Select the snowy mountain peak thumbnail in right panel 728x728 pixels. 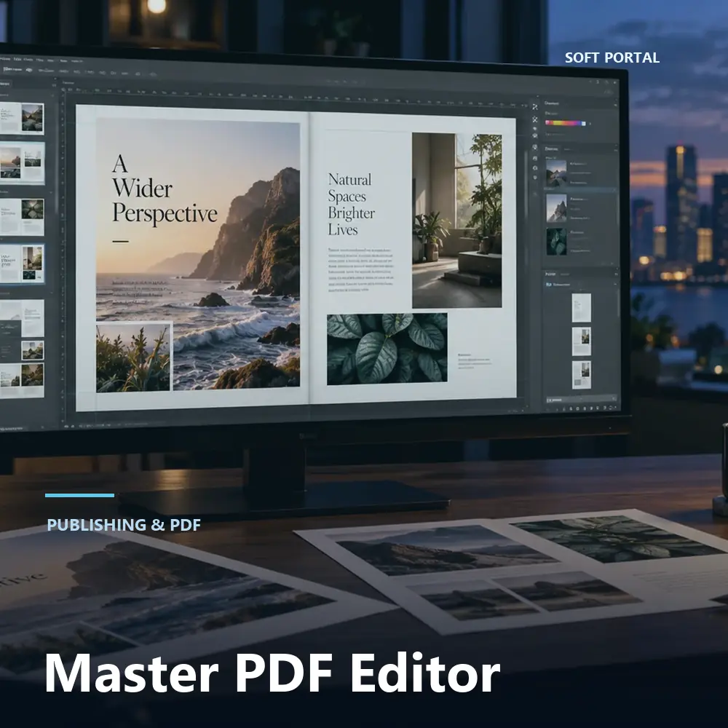coord(556,207)
